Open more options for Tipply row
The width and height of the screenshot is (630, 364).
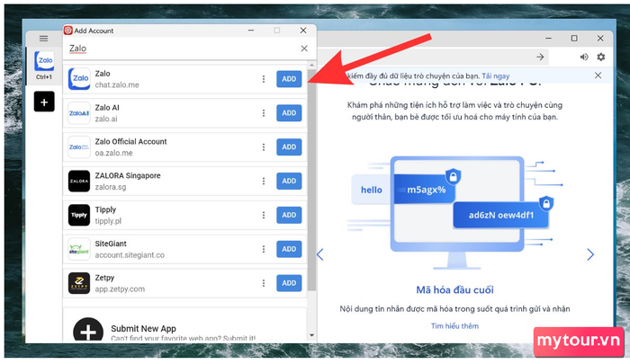point(264,215)
